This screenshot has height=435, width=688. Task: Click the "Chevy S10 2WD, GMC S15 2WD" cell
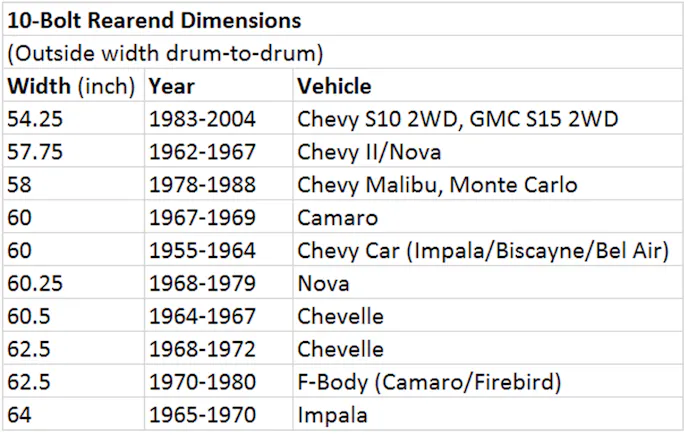coord(458,119)
